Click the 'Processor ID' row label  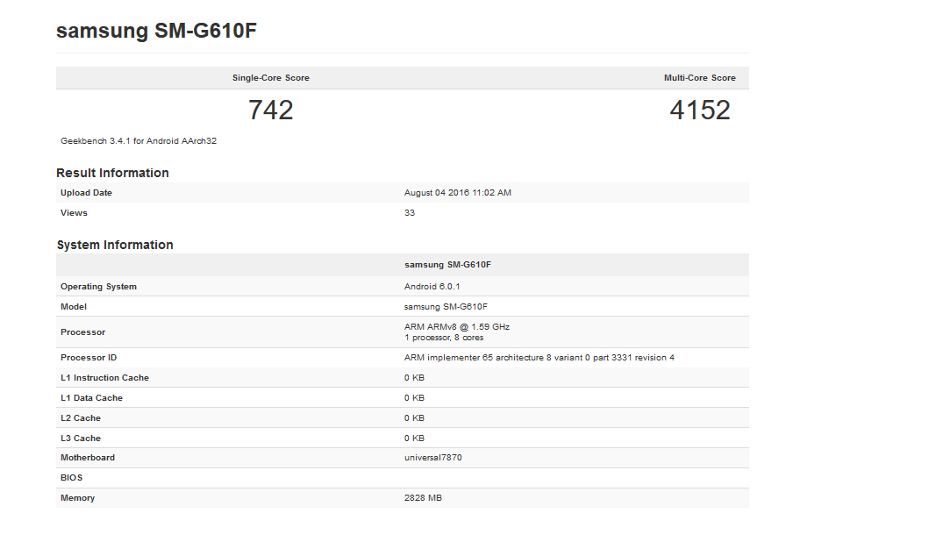click(x=88, y=358)
